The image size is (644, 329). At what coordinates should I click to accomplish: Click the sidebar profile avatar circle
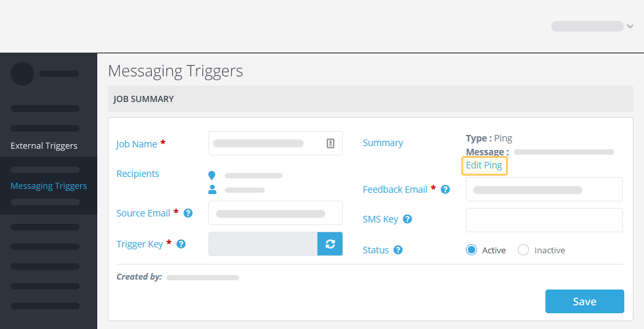coord(22,74)
